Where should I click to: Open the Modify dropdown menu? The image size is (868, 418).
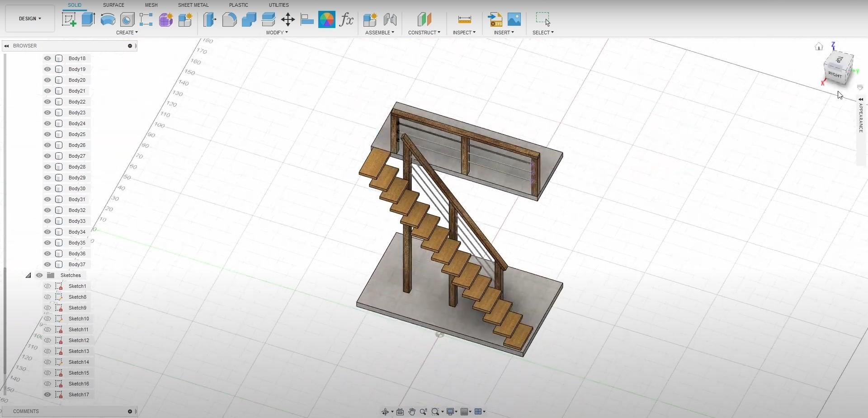277,33
